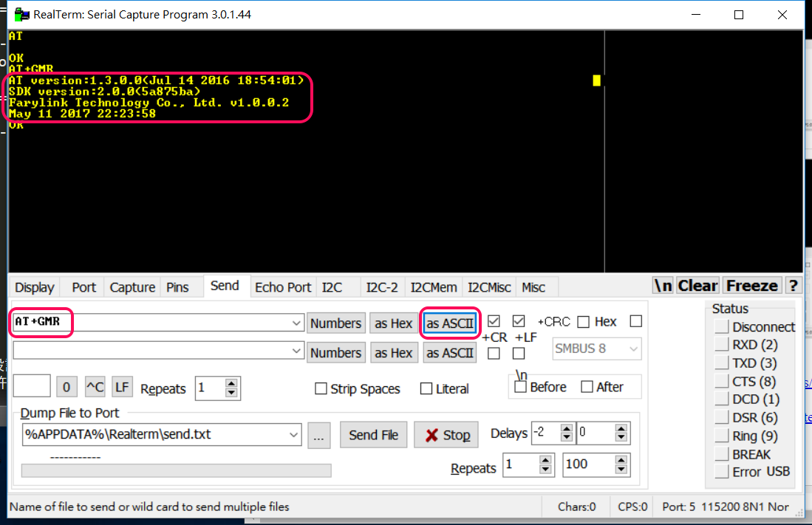This screenshot has width=812, height=525.
Task: Open help with the ? icon
Action: coord(793,285)
